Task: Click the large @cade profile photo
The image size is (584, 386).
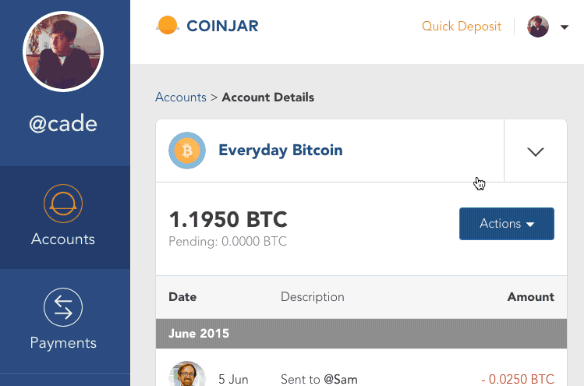Action: 63,51
